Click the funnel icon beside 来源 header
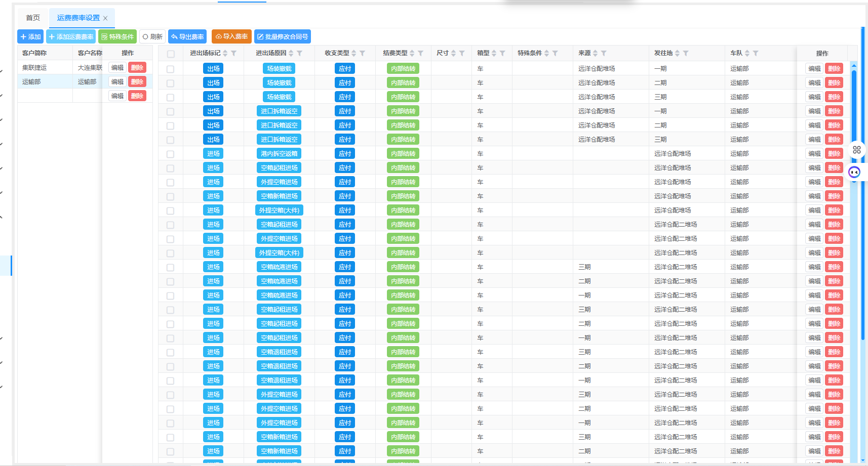 [604, 53]
